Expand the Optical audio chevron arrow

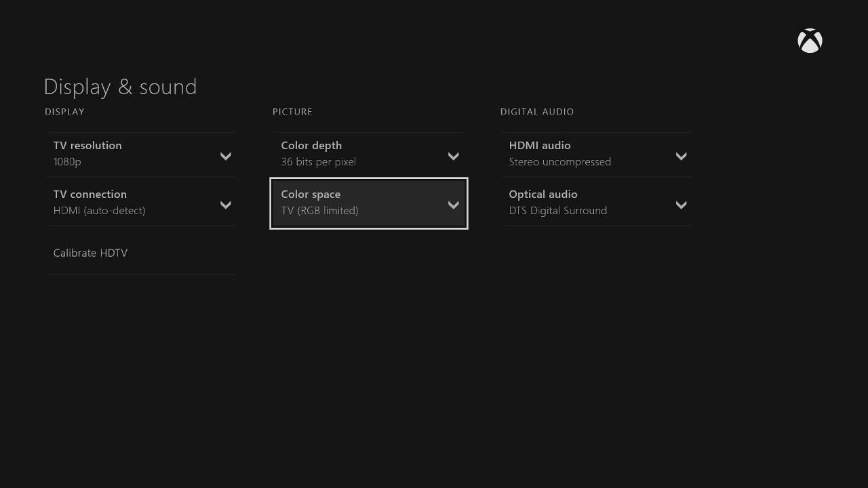tap(682, 205)
